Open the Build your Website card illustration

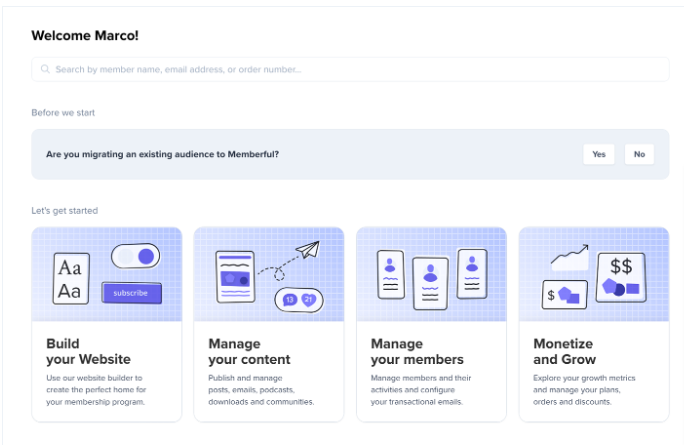107,274
